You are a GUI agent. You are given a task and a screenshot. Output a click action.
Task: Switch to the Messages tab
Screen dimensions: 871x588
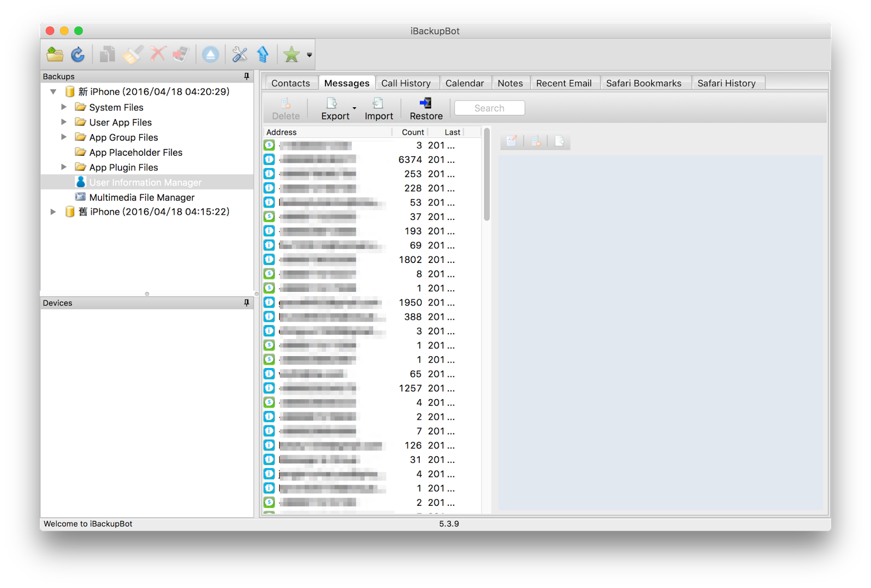[347, 83]
